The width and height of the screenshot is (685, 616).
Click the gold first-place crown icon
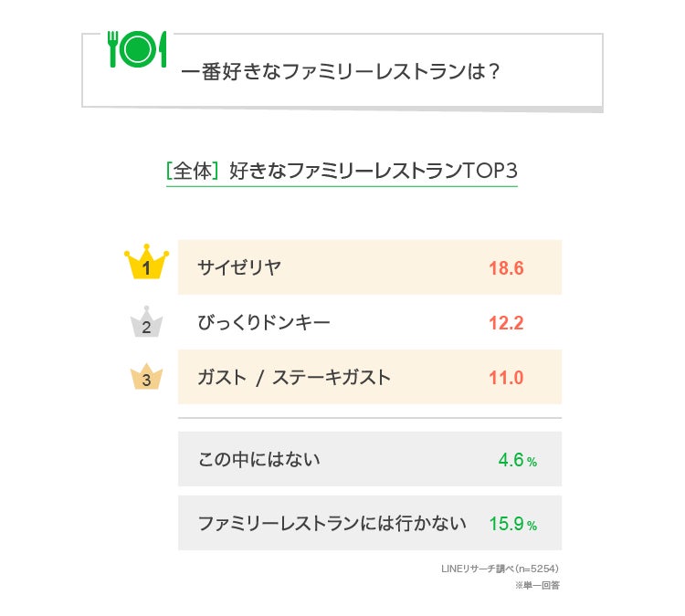click(147, 265)
